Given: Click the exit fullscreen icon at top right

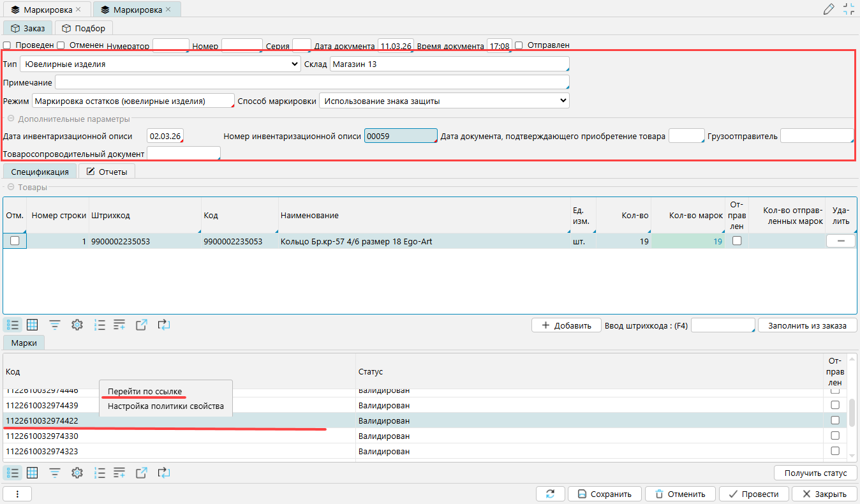Looking at the screenshot, I should pos(849,9).
